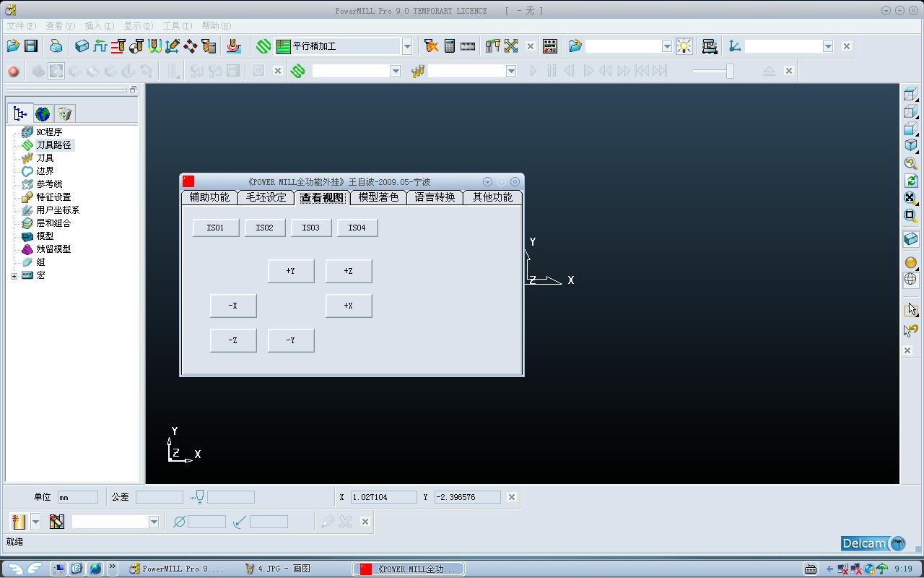Switch to the 其他功能 tab
Viewport: 924px width, 578px height.
[492, 197]
